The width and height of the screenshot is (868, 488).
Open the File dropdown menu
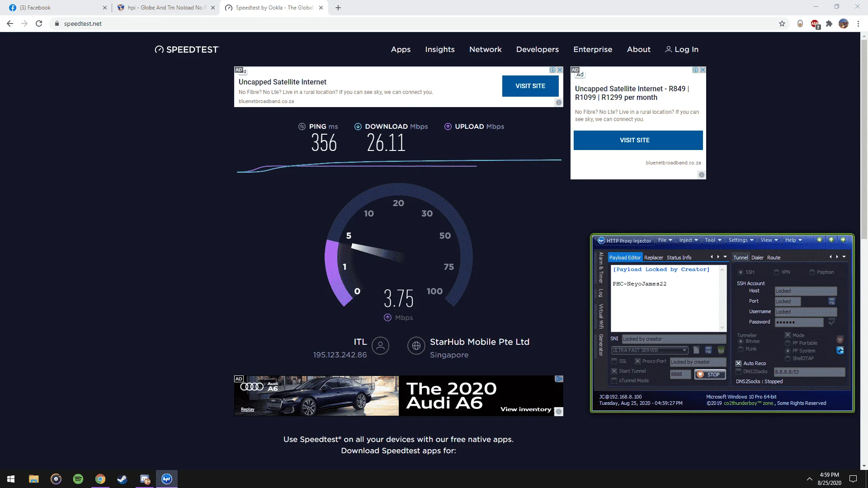(x=665, y=240)
